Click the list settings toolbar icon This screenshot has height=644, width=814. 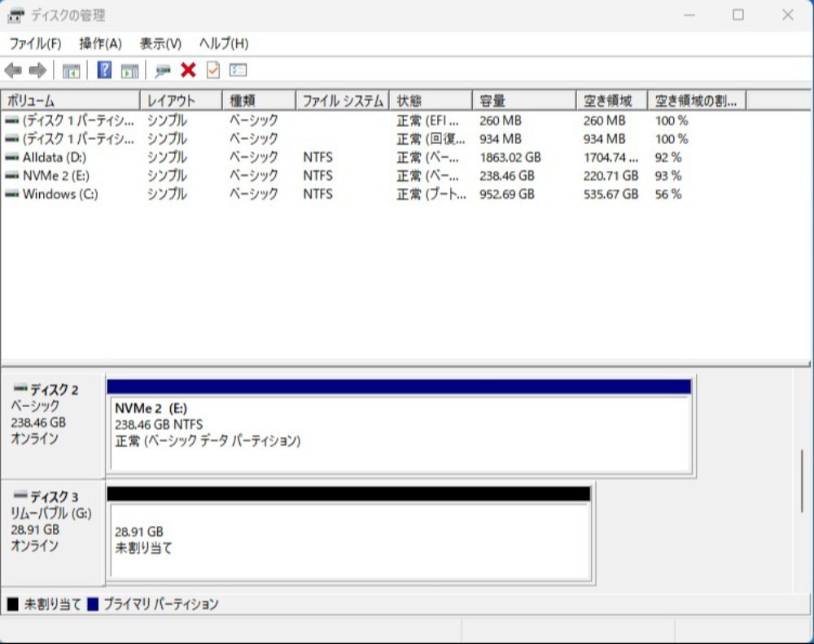pyautogui.click(x=238, y=70)
